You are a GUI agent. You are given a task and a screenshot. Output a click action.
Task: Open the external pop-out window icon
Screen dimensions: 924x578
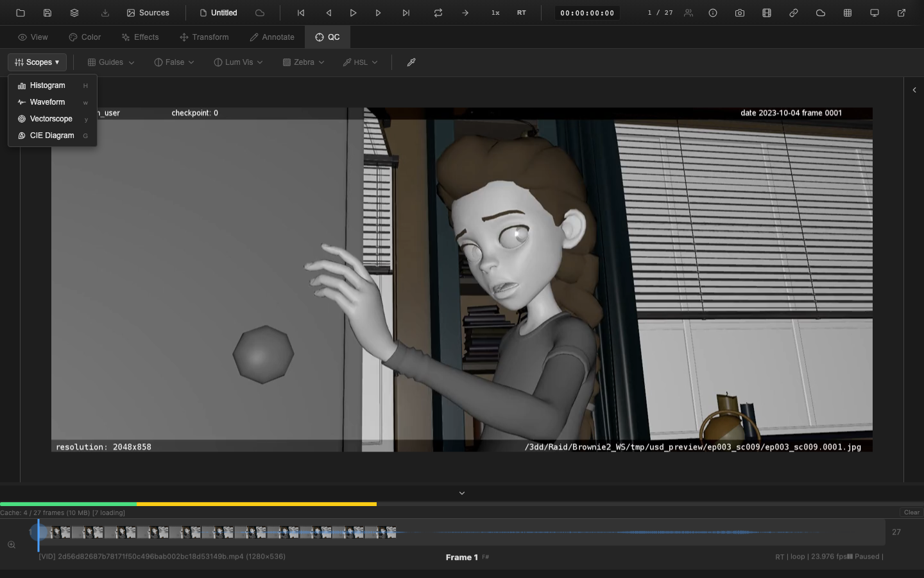click(x=901, y=13)
